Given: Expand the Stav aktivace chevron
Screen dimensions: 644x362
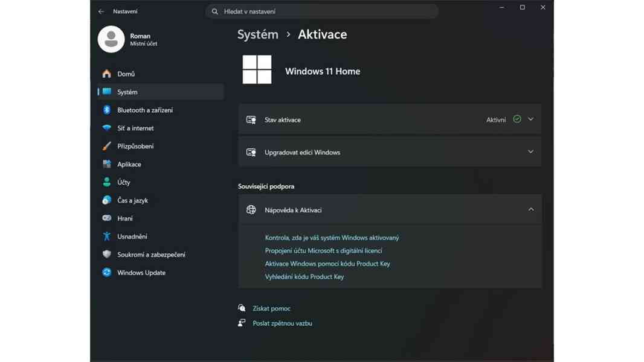Looking at the screenshot, I should (530, 119).
